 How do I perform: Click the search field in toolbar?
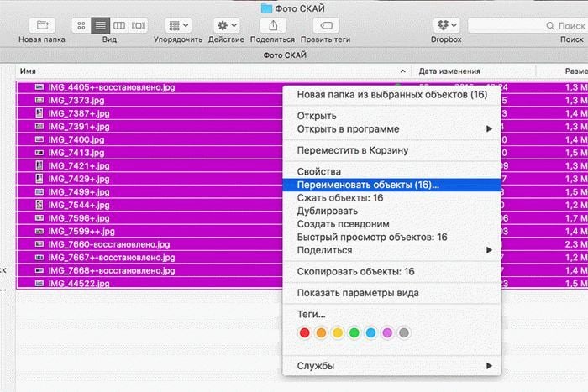525,25
